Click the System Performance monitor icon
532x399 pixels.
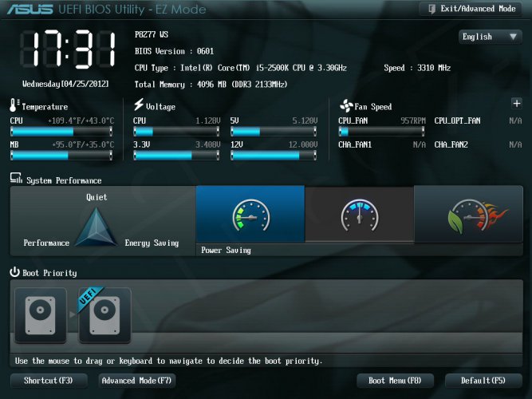16,178
